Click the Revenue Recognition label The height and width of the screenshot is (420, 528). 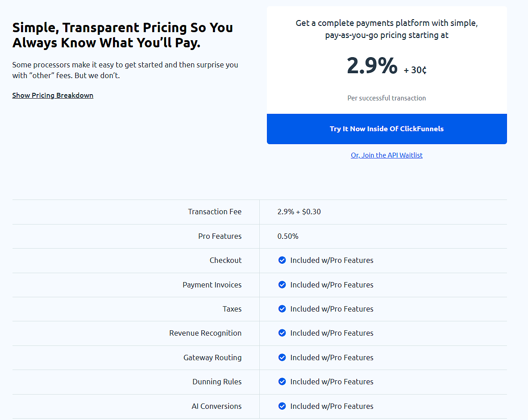[205, 333]
